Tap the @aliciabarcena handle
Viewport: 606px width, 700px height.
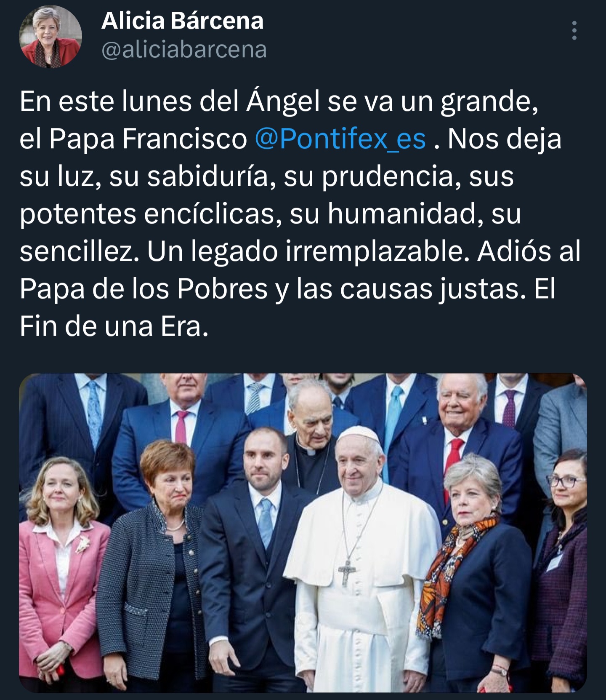184,50
